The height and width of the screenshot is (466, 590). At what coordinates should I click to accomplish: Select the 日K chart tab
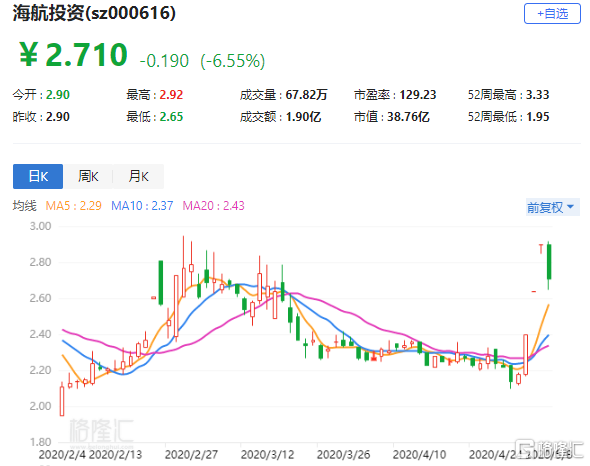coord(38,176)
